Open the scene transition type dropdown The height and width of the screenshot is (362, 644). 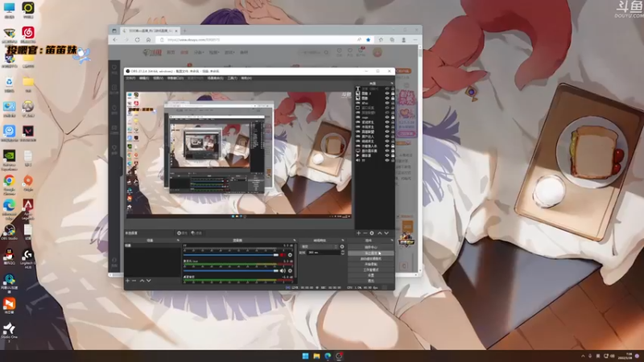click(320, 247)
